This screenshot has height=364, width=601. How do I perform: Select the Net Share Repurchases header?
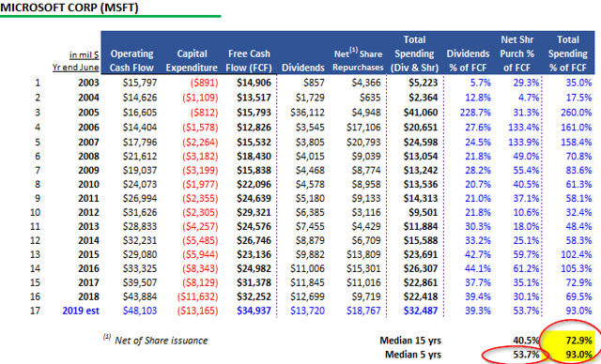(x=358, y=60)
